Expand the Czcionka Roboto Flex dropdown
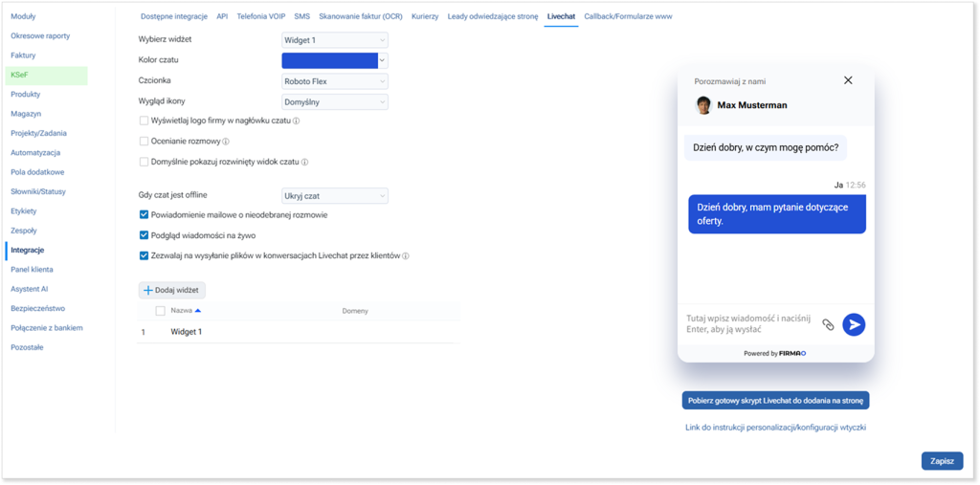980x485 pixels. point(335,81)
